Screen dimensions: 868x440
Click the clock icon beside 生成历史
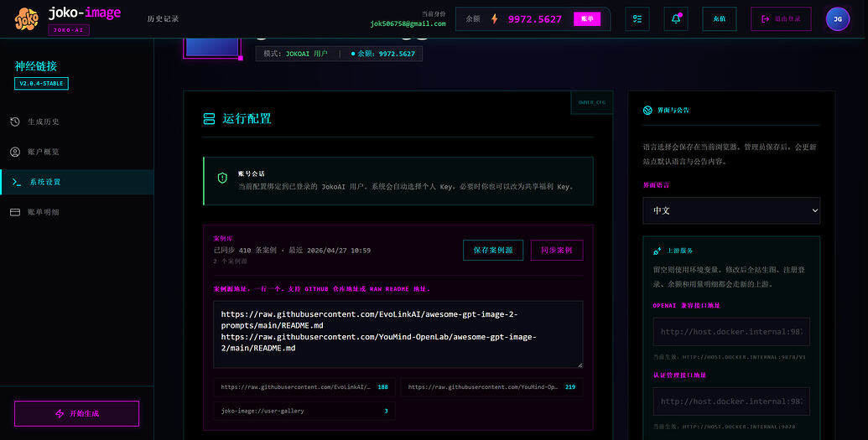coord(15,122)
